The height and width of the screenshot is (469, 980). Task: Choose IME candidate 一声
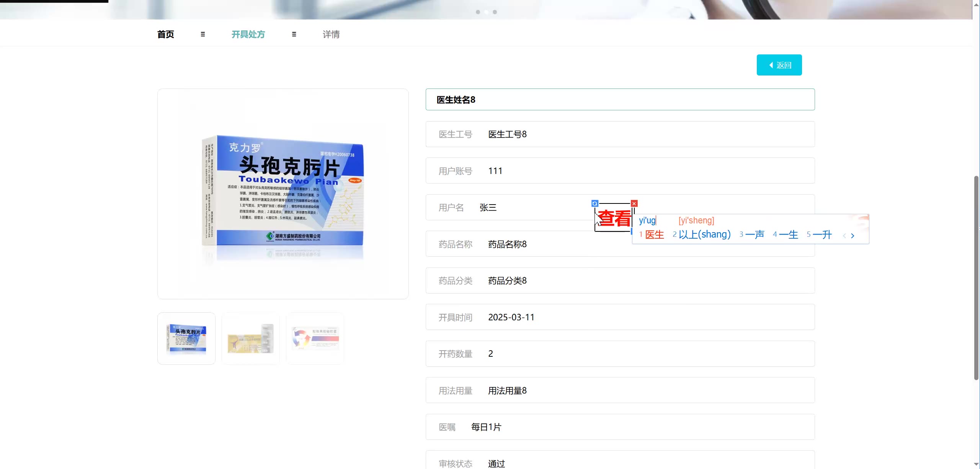[755, 235]
